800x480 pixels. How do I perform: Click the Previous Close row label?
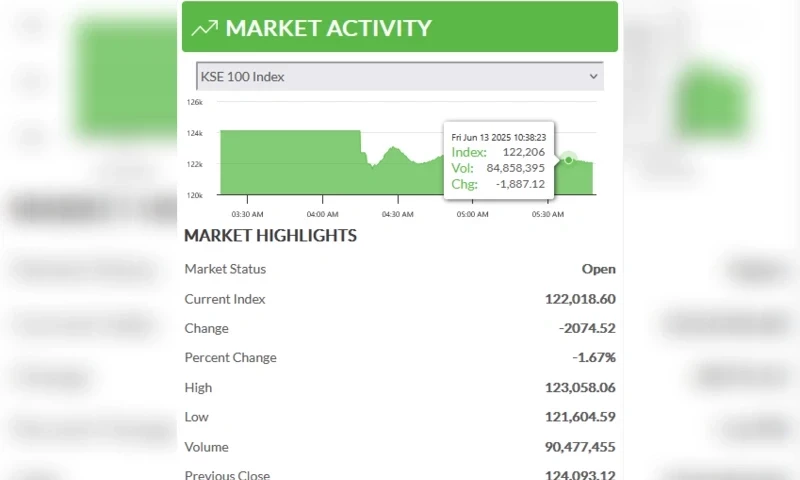tap(227, 475)
